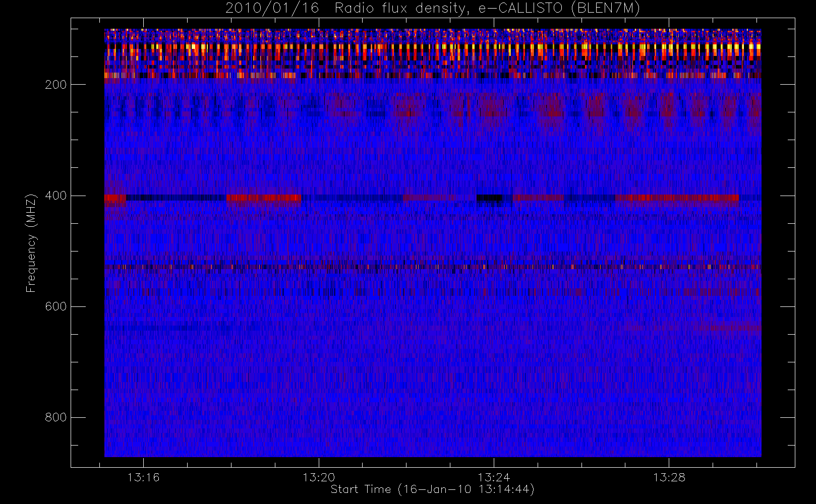
Task: Click the 13:20 time tick label
Action: point(319,477)
